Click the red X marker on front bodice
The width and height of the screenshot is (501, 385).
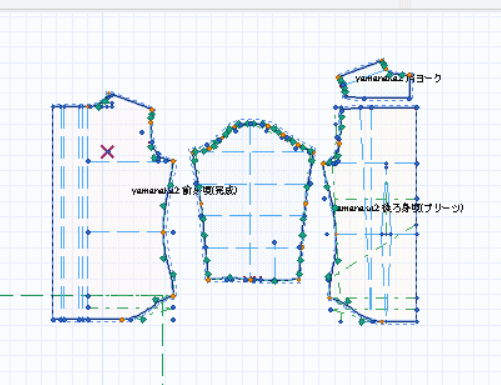pos(107,152)
